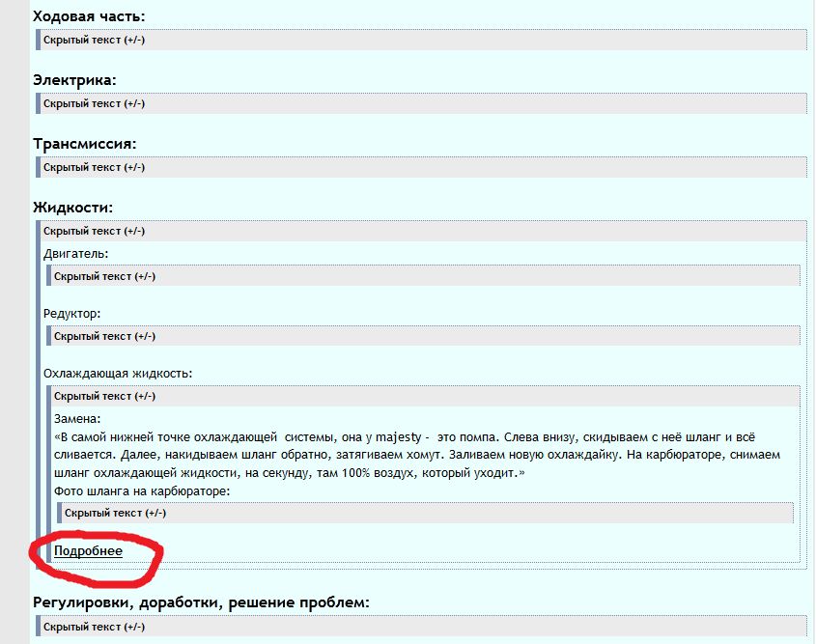This screenshot has height=644, width=816.
Task: Click the Редуктор label
Action: pos(72,314)
